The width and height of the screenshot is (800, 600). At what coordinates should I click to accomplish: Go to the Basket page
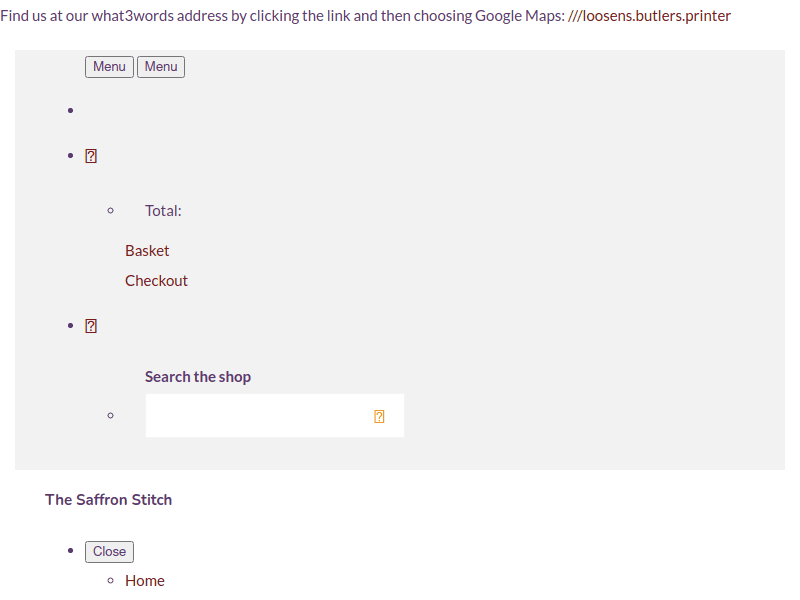[x=147, y=251]
